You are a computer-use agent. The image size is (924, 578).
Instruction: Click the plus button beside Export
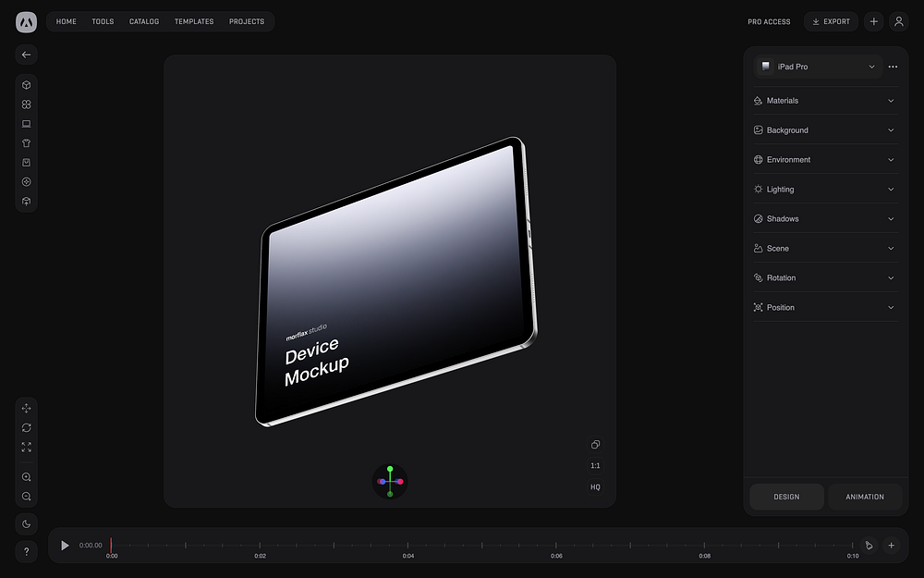point(873,21)
